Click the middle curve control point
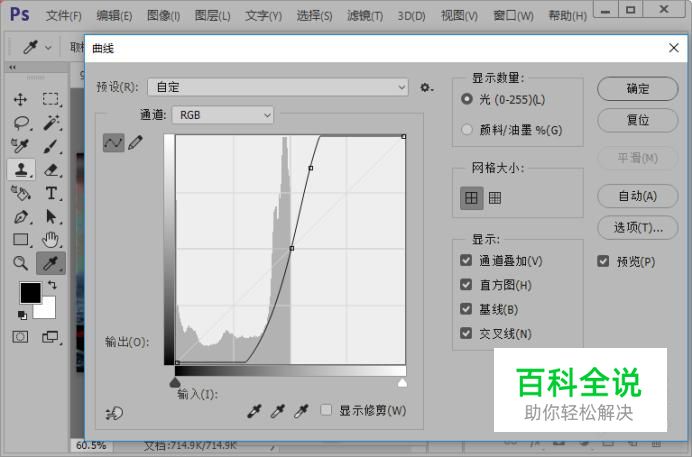 (x=292, y=248)
